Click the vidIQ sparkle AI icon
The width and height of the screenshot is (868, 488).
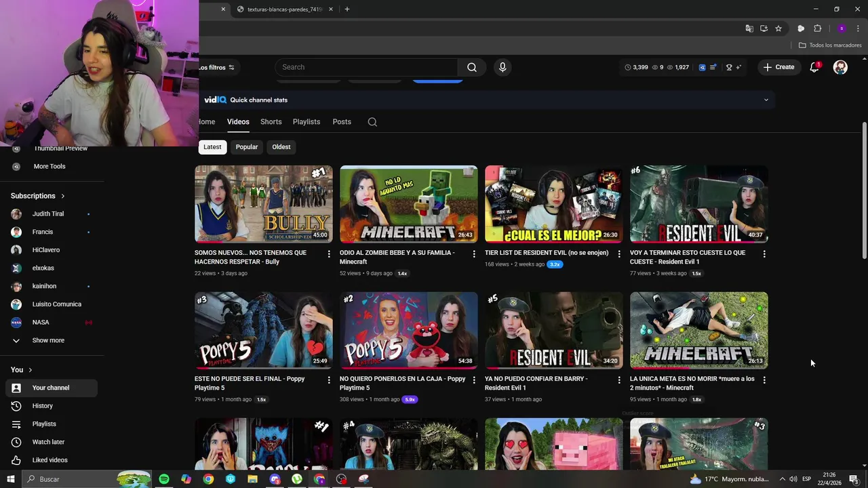pos(738,67)
